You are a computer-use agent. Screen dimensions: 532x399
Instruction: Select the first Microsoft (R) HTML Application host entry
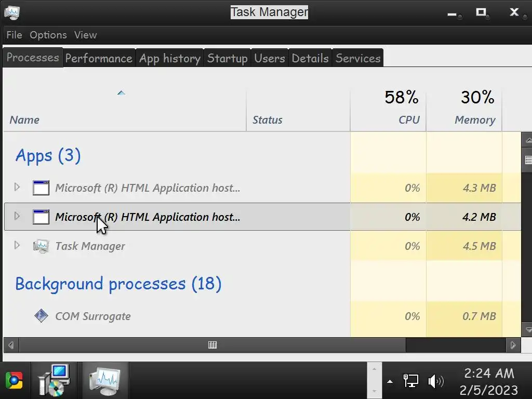[148, 188]
